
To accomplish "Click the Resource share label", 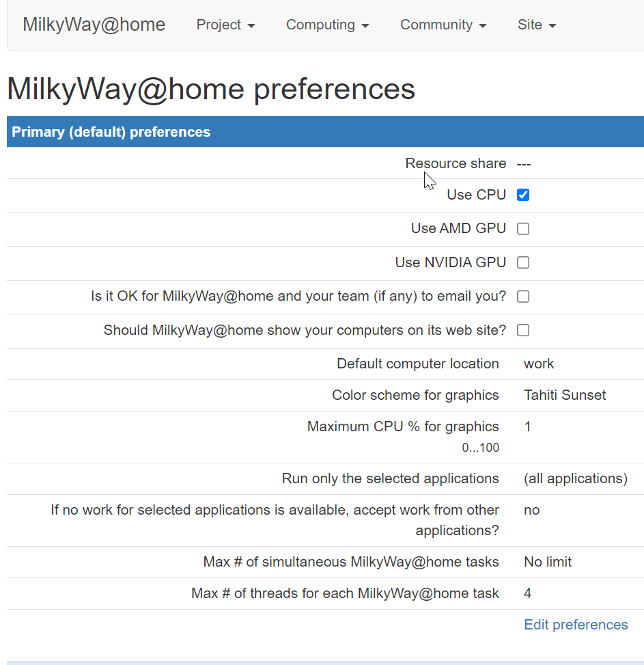I will tap(456, 163).
